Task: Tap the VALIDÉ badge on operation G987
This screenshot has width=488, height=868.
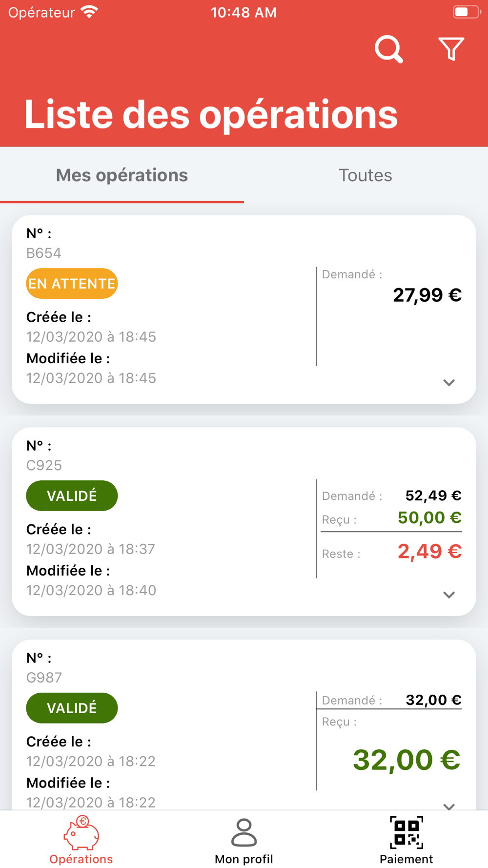Action: click(72, 708)
